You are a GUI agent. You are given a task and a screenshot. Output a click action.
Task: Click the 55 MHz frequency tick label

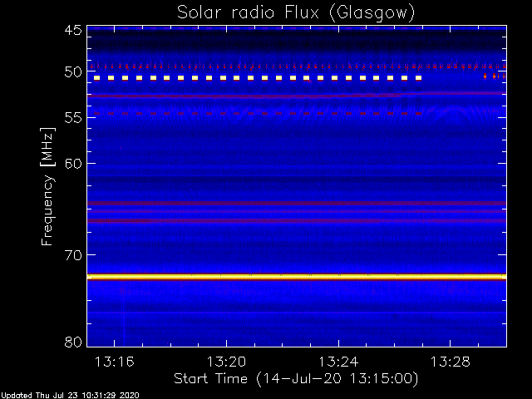[72, 118]
